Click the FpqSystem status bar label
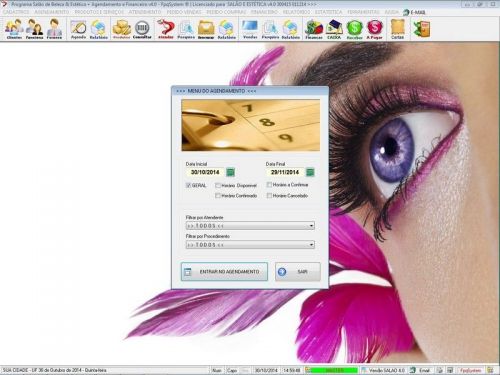500x375 pixels. (x=471, y=370)
